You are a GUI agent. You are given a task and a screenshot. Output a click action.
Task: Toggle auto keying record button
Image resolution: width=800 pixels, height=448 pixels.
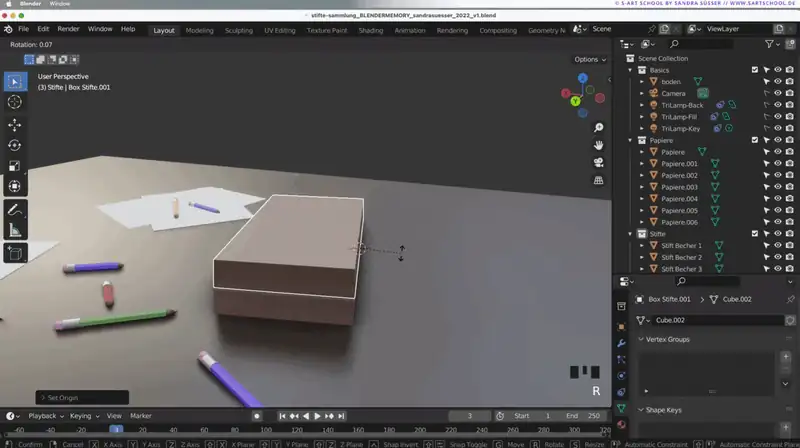click(257, 416)
